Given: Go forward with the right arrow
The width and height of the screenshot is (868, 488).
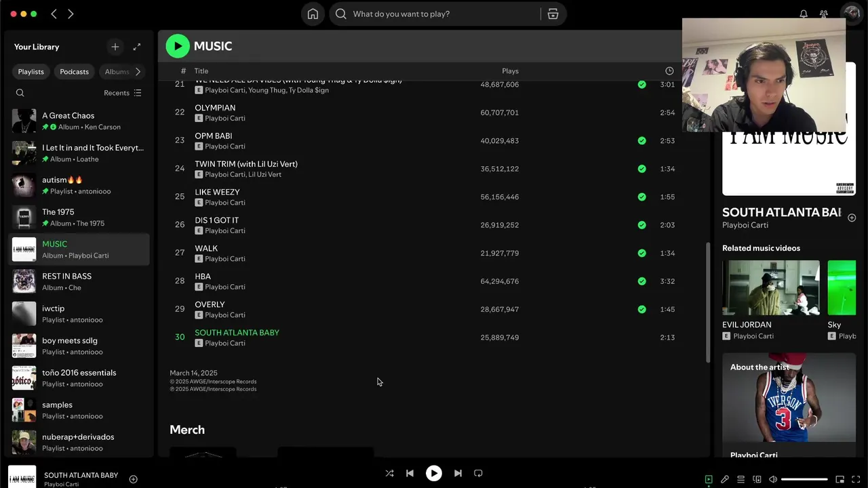Looking at the screenshot, I should [x=71, y=14].
